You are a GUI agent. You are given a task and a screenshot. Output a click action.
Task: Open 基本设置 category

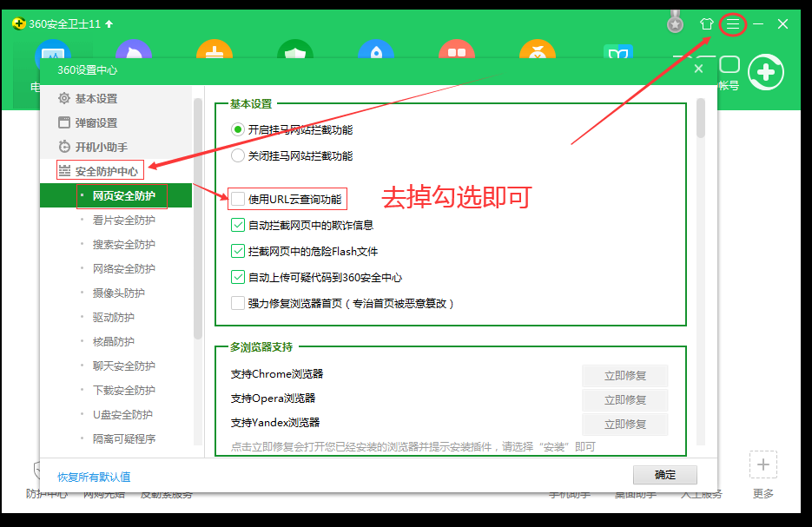tap(96, 98)
